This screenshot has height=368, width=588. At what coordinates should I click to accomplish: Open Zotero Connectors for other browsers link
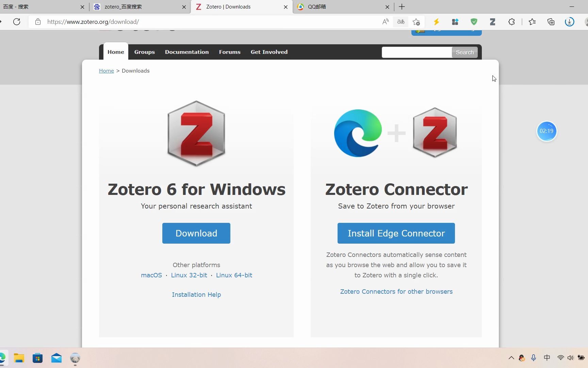tap(396, 291)
